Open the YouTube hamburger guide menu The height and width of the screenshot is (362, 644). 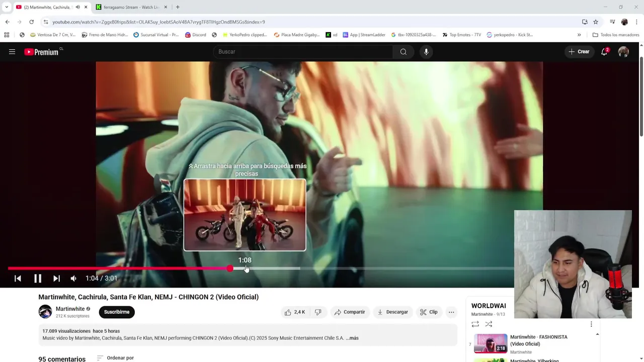pos(12,52)
